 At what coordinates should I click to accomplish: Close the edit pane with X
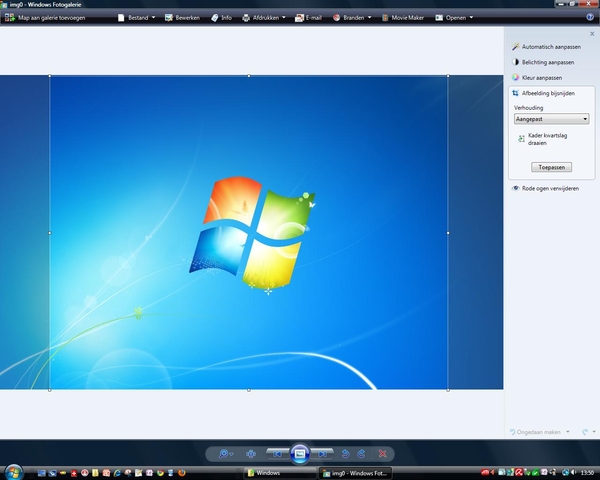click(592, 34)
